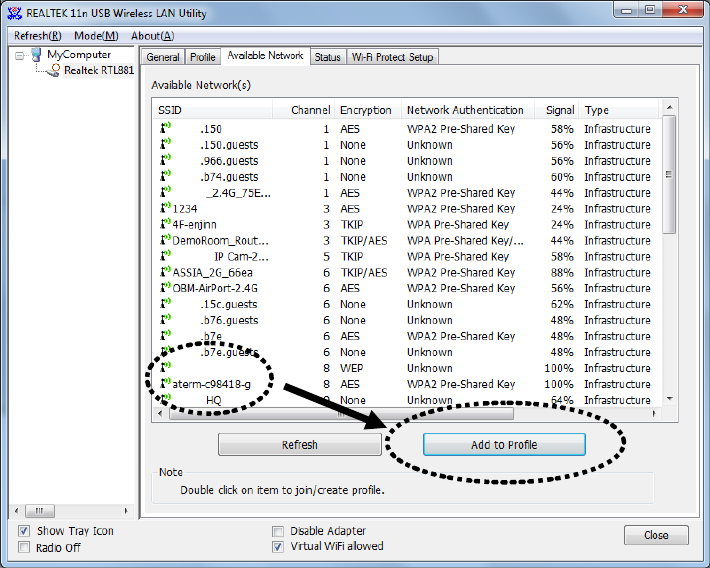Click network icon on the .b74.guests row
This screenshot has height=568, width=710.
(x=166, y=176)
